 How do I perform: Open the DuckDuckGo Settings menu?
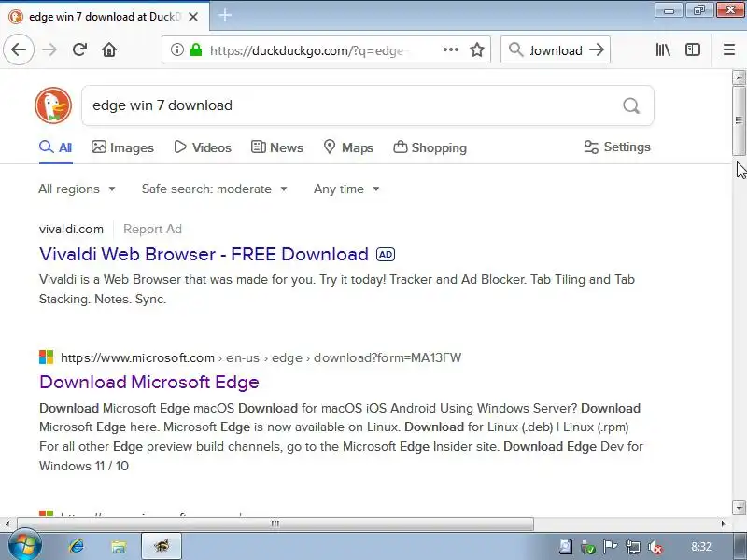(617, 147)
